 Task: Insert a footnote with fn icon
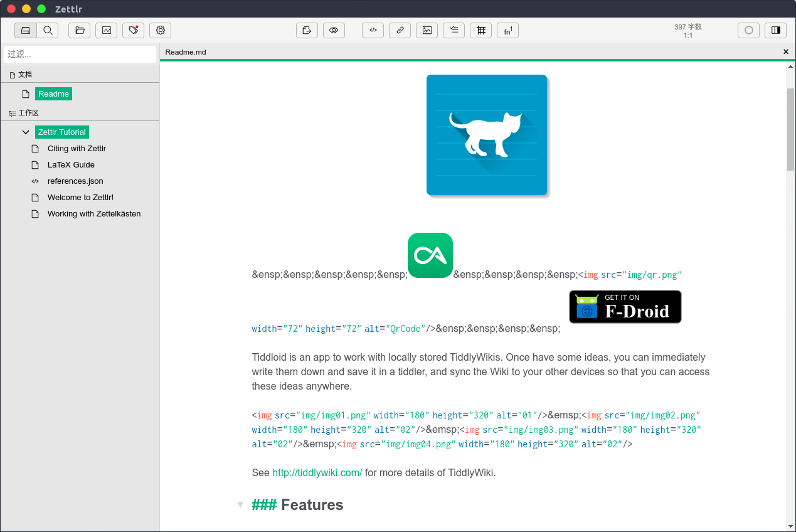[507, 30]
